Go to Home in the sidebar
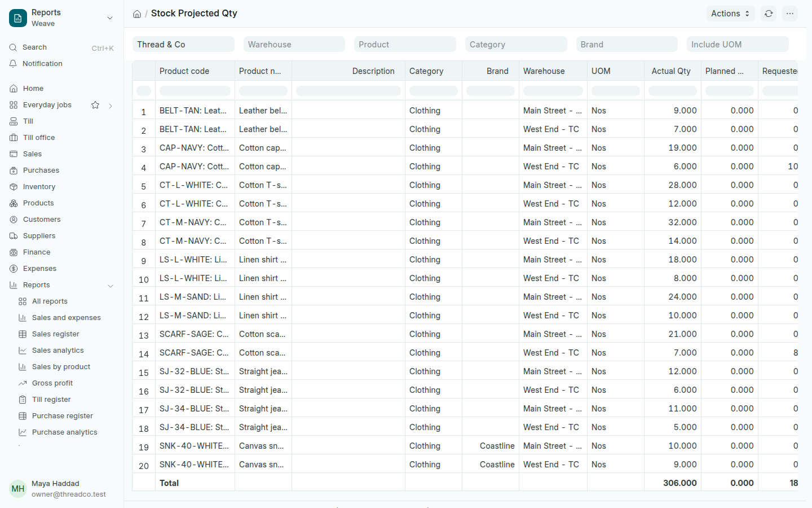This screenshot has width=812, height=508. (x=61, y=89)
